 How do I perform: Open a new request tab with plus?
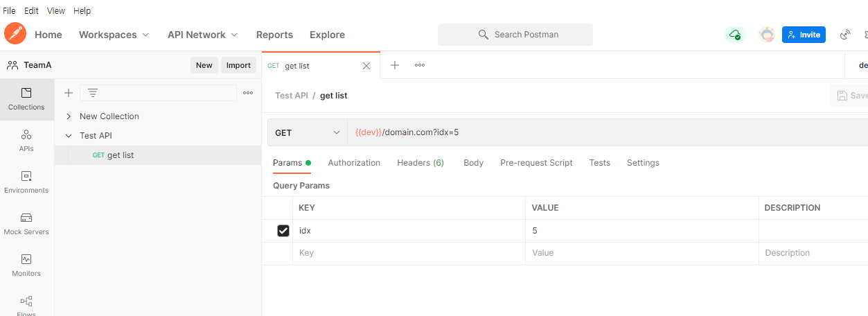pos(395,65)
